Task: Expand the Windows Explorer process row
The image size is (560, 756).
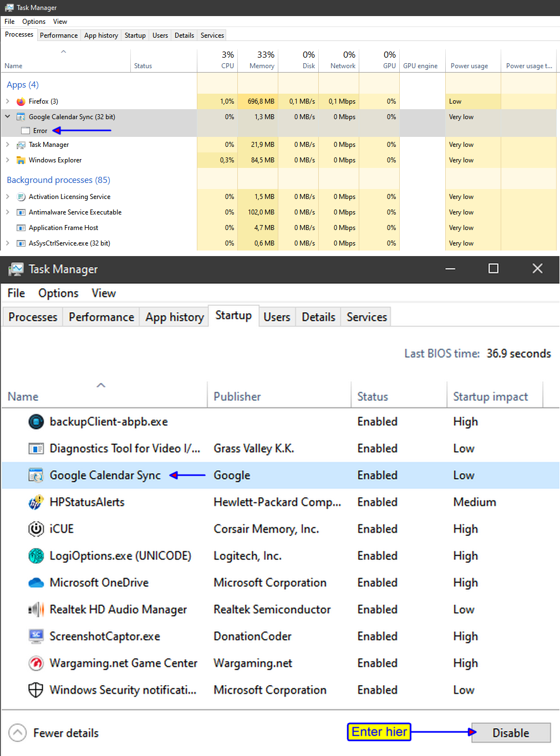Action: point(8,160)
